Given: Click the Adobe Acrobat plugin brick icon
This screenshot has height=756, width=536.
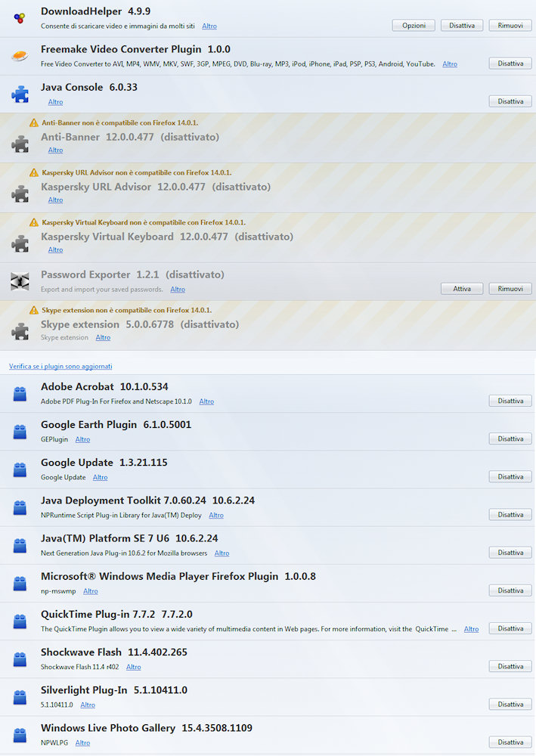Looking at the screenshot, I should (20, 394).
